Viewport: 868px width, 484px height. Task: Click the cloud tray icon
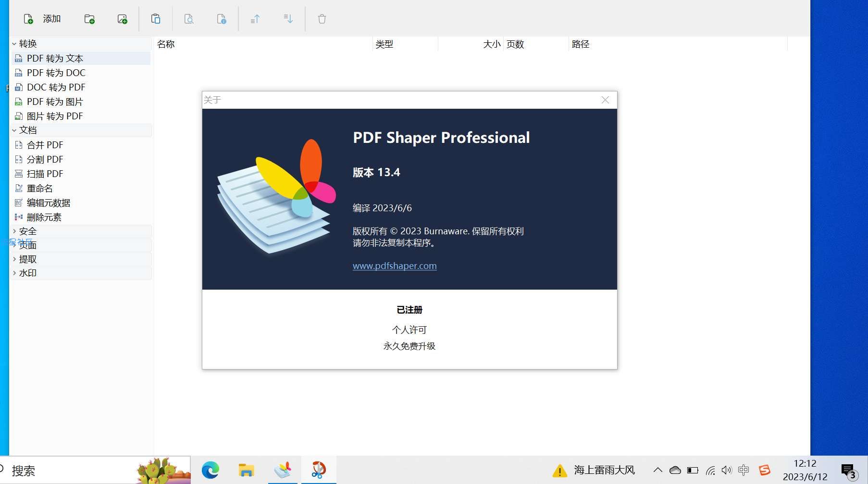point(675,470)
